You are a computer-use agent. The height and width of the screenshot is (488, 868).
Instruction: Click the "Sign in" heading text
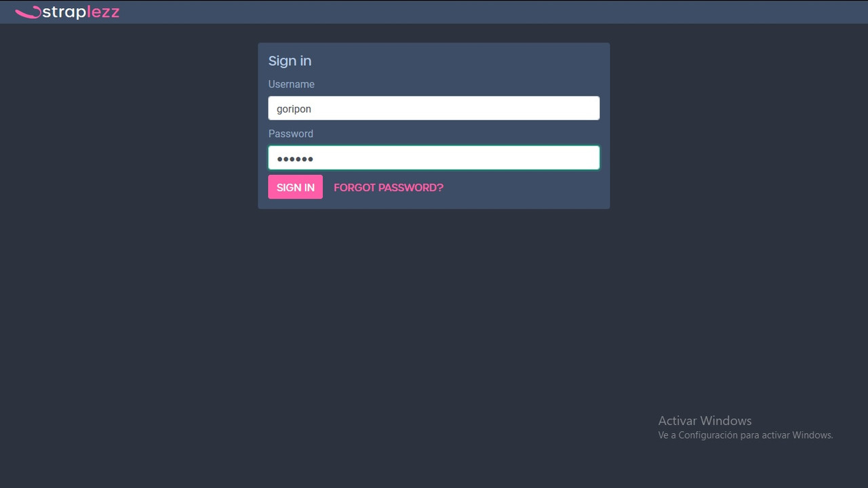tap(290, 61)
